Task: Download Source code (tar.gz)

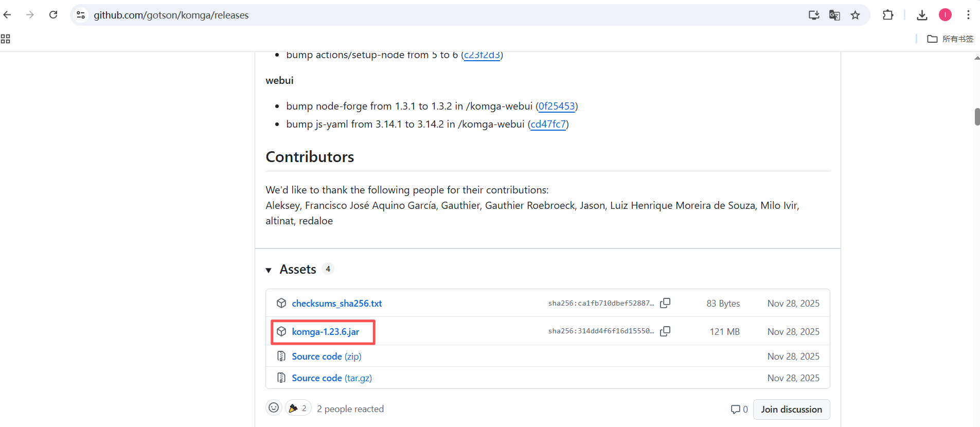Action: point(332,378)
